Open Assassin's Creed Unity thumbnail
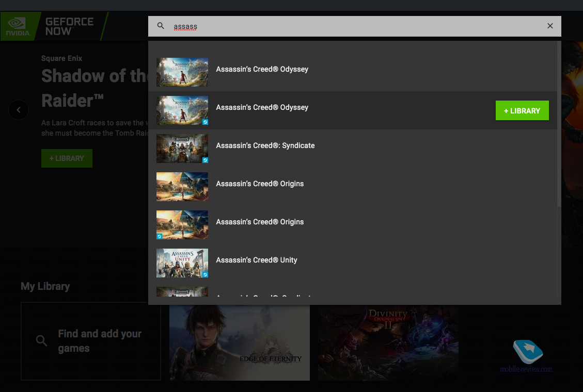The image size is (583, 392). pyautogui.click(x=182, y=263)
